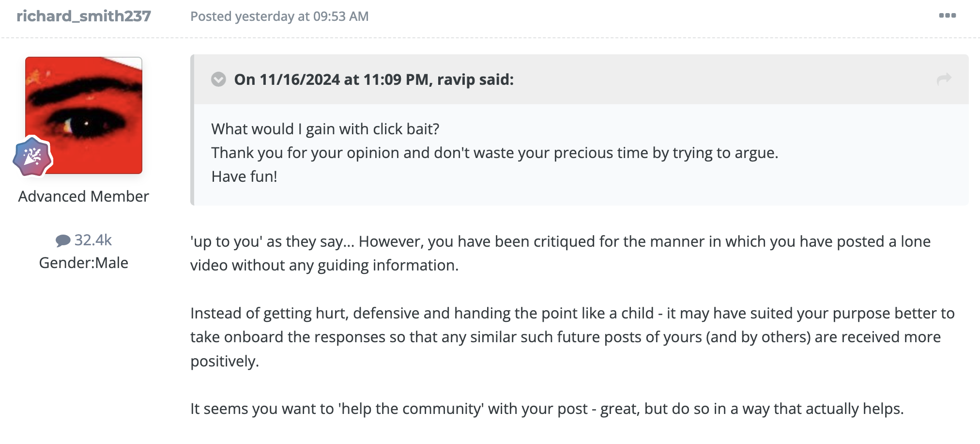The width and height of the screenshot is (980, 444).
Task: Click the party-popper rank badge
Action: [x=32, y=157]
